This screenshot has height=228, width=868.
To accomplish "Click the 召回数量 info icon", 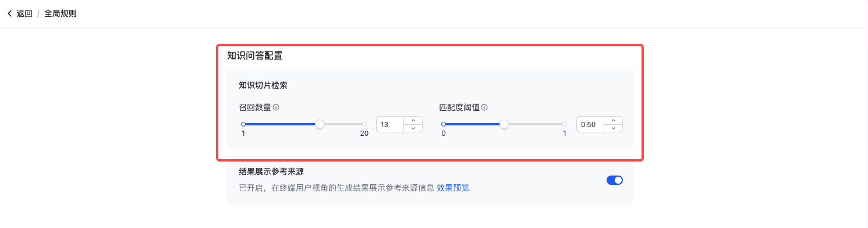I will (x=277, y=107).
